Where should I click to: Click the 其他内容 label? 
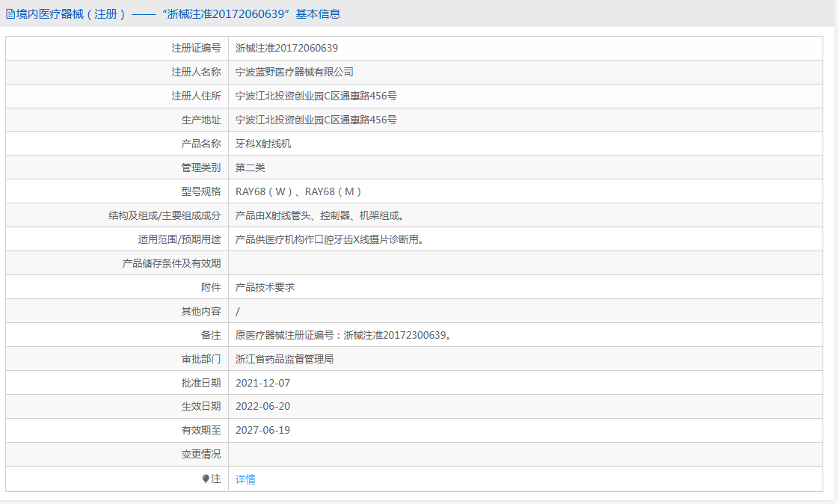[201, 311]
